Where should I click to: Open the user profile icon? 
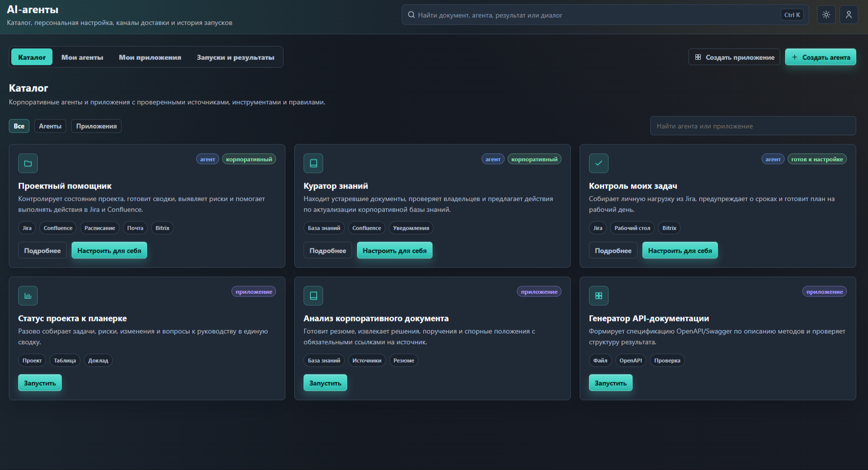[x=849, y=15]
